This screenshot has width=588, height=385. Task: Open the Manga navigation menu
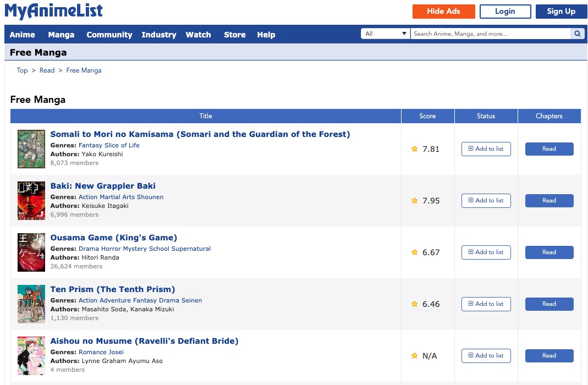61,35
